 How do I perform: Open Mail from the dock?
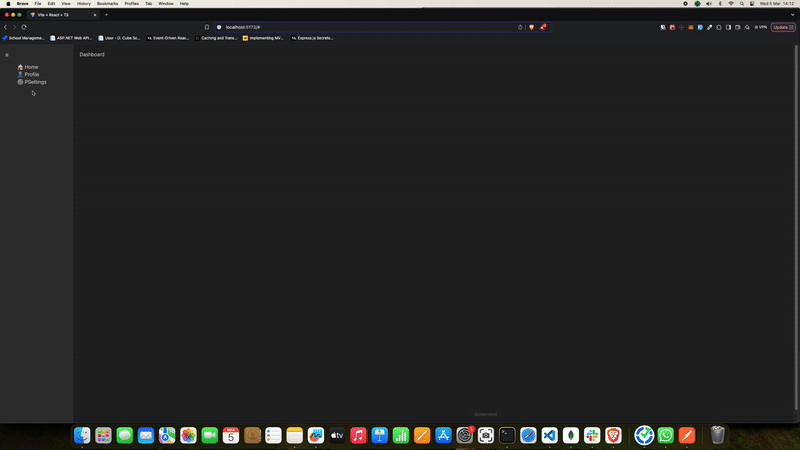pyautogui.click(x=146, y=435)
